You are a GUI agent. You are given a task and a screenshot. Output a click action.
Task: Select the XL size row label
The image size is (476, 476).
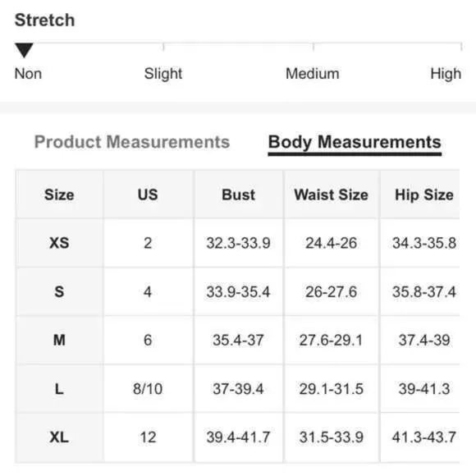click(59, 437)
